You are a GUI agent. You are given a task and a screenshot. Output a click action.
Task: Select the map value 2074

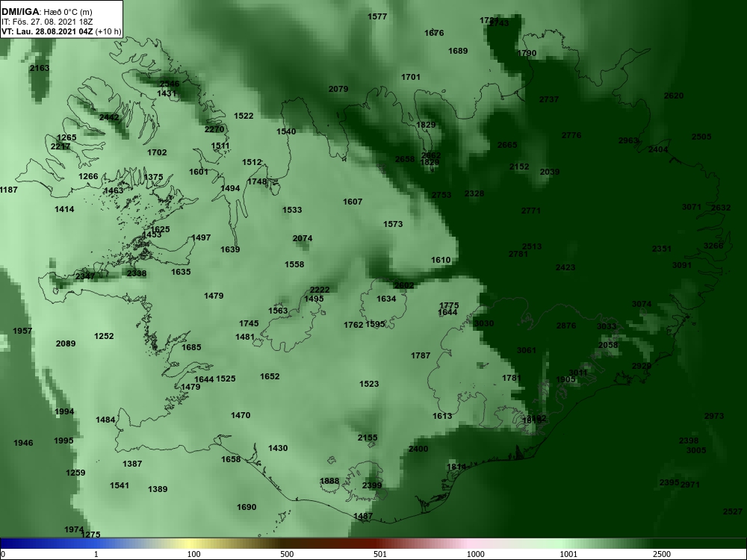pyautogui.click(x=303, y=239)
